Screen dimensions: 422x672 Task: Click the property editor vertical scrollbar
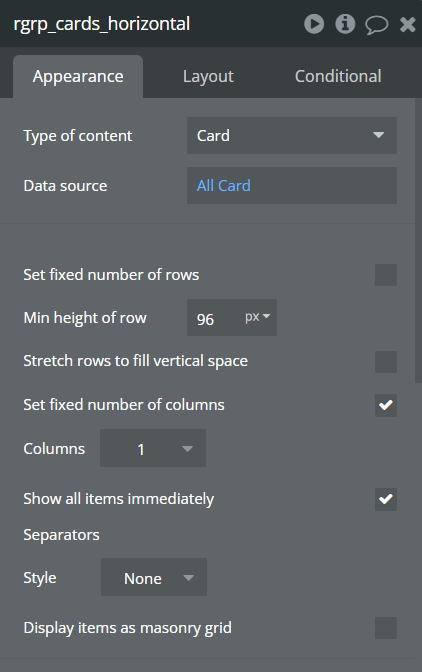(x=419, y=240)
